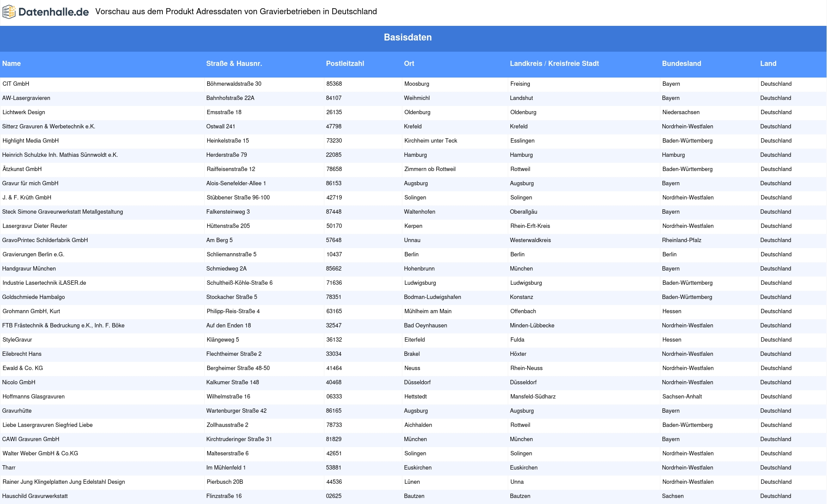The image size is (827, 504).
Task: Click Goldschmiede Hambalgo cell
Action: tap(34, 297)
